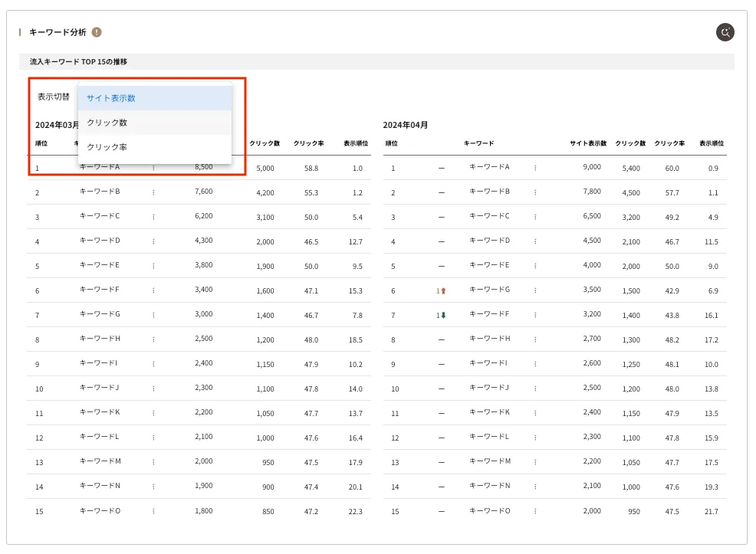Open the kebab menu for March キーワードC
The image size is (756, 554).
coord(153,217)
